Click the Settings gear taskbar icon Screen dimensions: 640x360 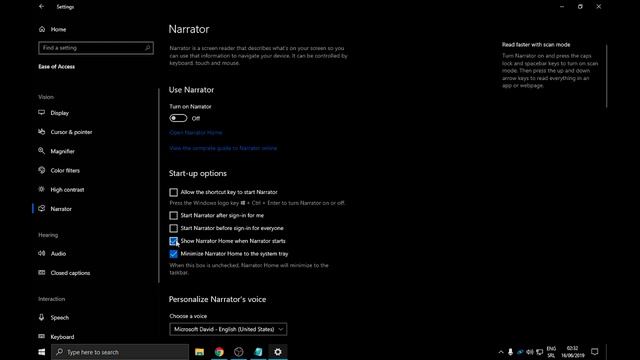(278, 352)
